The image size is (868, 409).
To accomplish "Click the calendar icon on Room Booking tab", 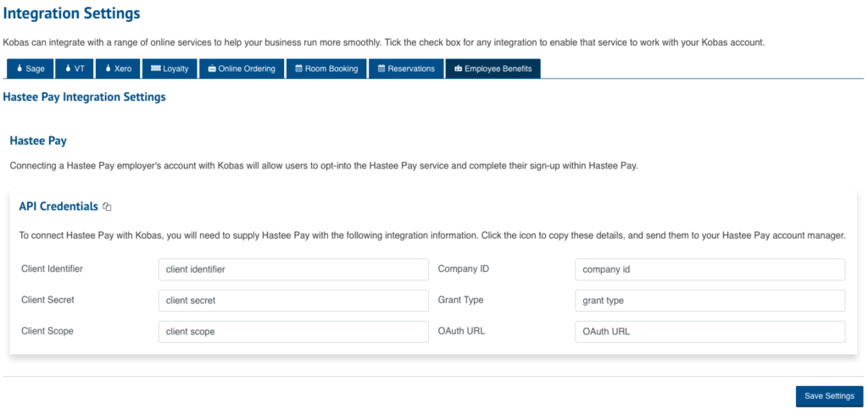I will point(298,69).
